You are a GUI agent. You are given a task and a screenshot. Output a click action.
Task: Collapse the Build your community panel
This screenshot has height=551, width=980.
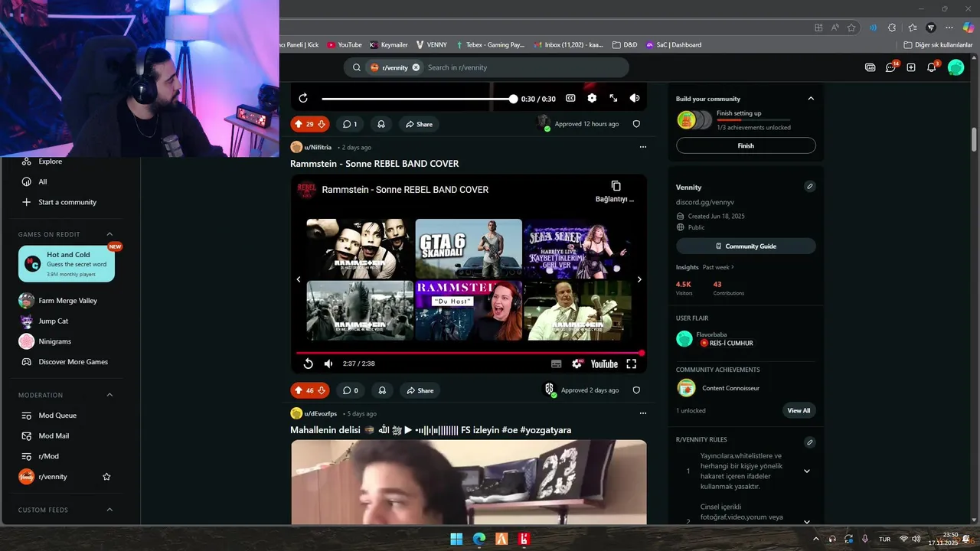tap(811, 99)
